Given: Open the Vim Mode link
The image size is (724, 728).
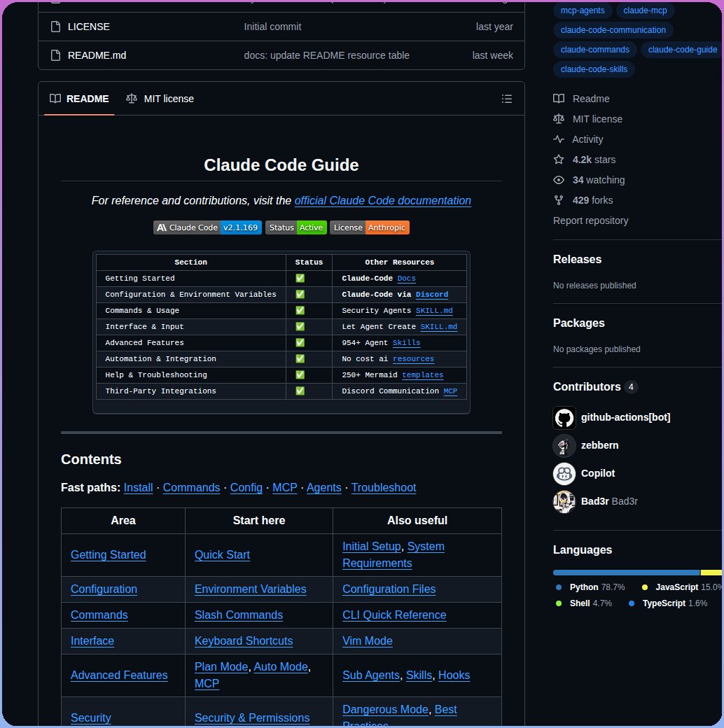Looking at the screenshot, I should [x=368, y=641].
